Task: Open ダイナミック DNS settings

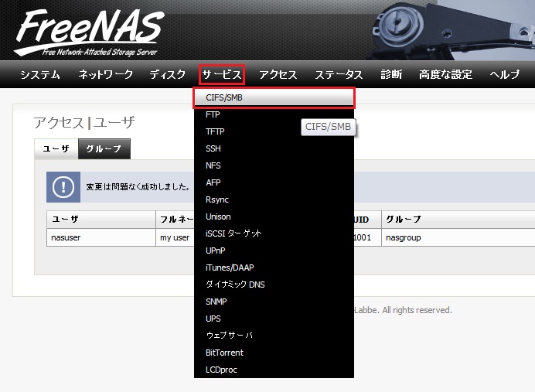Action: (274, 285)
